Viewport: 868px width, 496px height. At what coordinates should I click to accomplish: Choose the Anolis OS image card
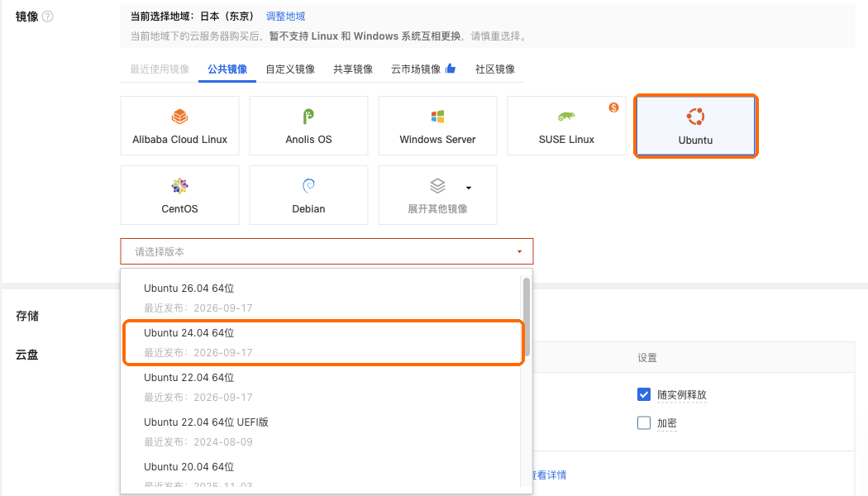tap(308, 126)
